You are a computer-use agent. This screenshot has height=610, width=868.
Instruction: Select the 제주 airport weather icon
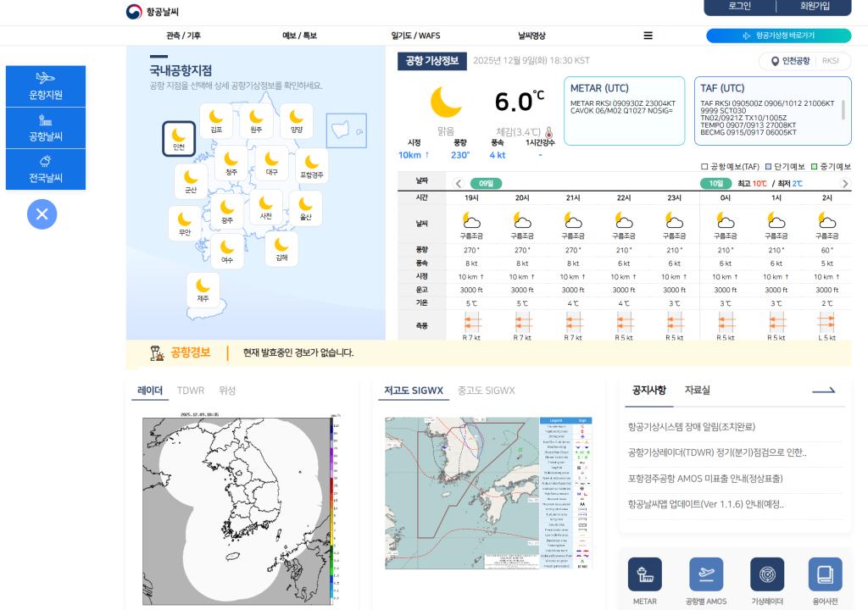[x=203, y=289]
